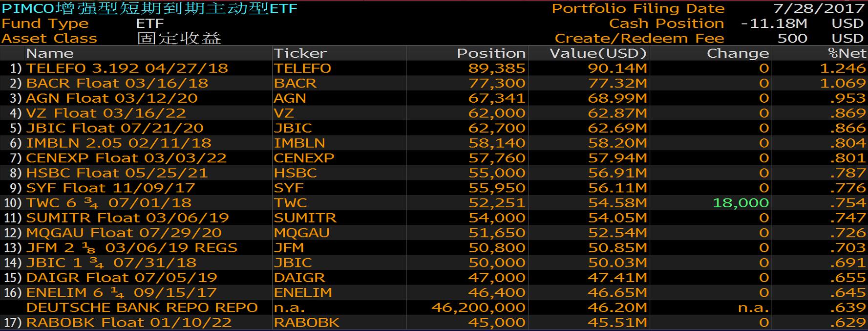Screen dimensions: 868x331
Task: Sort by Change column header
Action: click(x=738, y=53)
